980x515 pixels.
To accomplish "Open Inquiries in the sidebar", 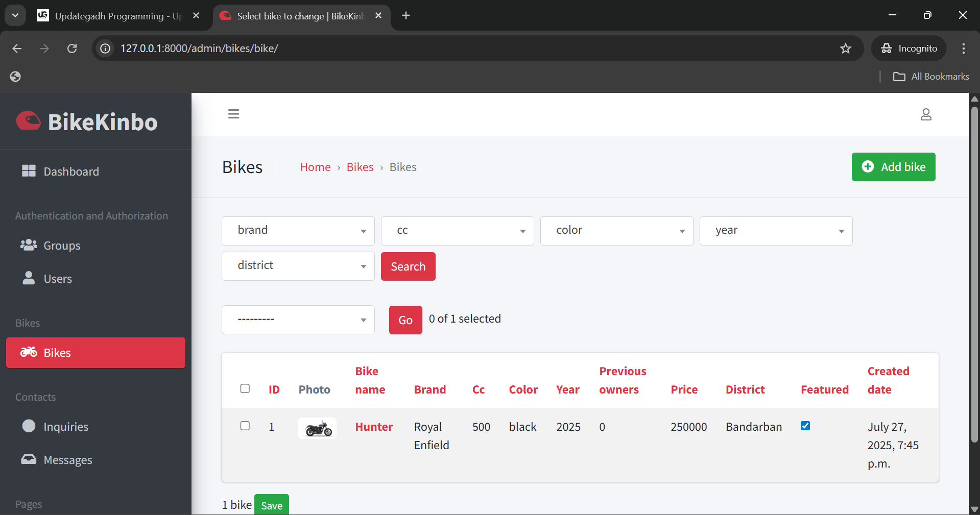I will [x=66, y=427].
